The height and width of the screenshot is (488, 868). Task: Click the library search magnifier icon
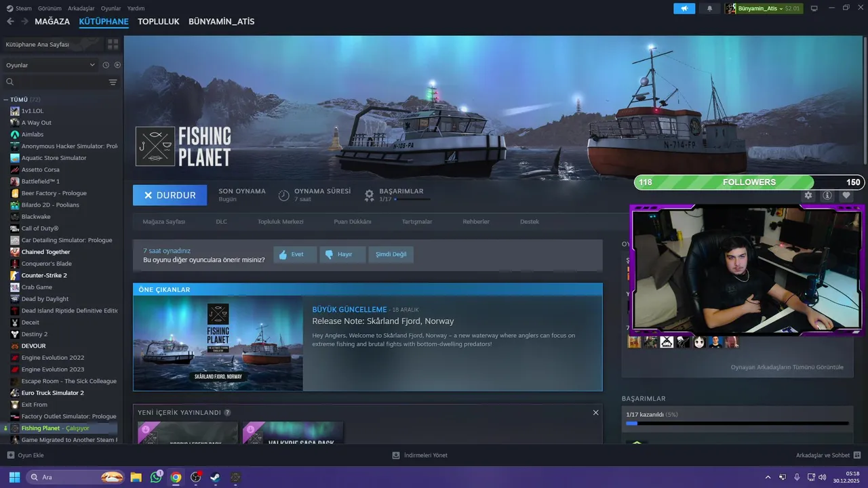tap(10, 82)
